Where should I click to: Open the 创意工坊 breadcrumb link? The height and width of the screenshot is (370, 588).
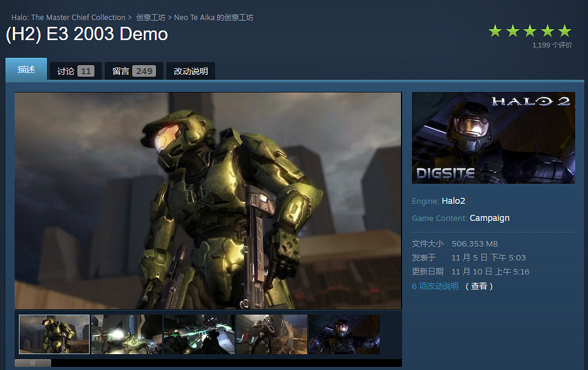(x=151, y=18)
